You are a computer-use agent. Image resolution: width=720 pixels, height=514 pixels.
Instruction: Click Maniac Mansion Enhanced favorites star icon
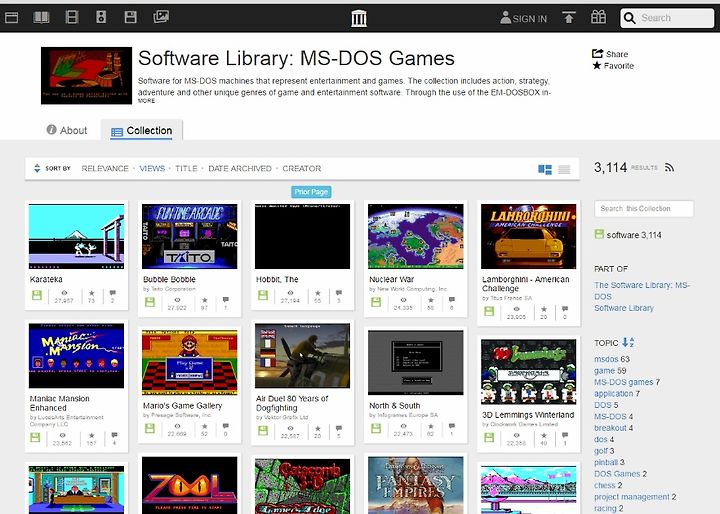pos(91,435)
